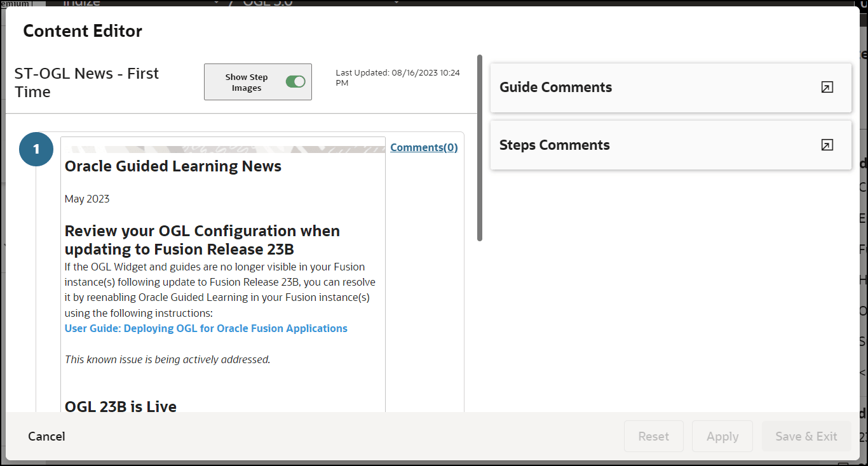The height and width of the screenshot is (466, 868).
Task: Toggle the Show Step Images switch
Action: (295, 82)
